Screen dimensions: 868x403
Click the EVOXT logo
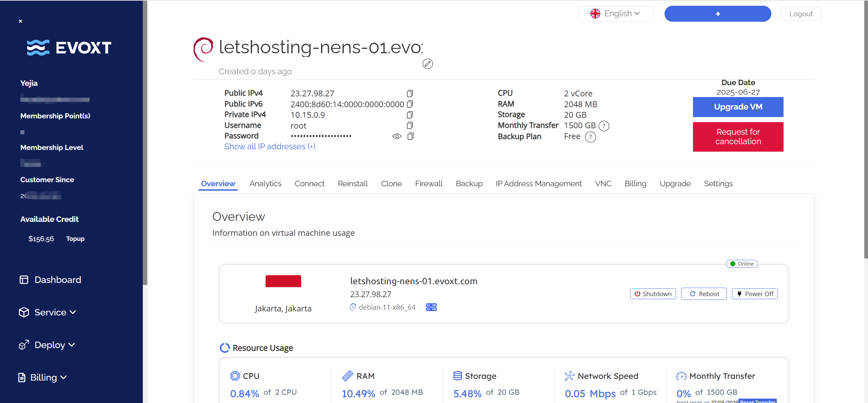pos(69,47)
